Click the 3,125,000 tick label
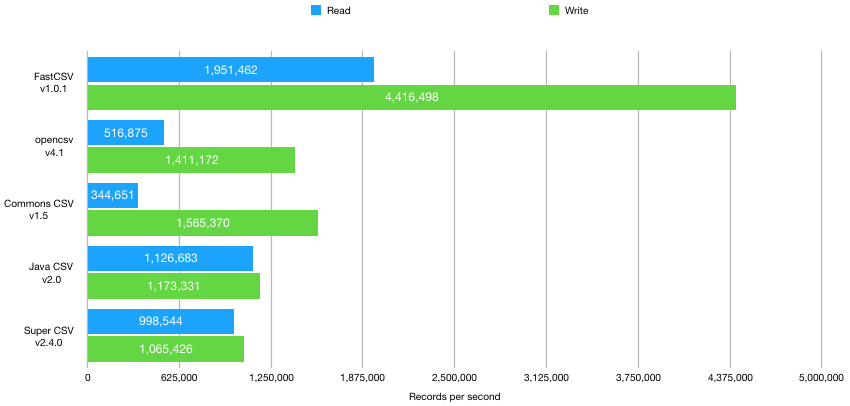850x406 pixels. point(546,378)
